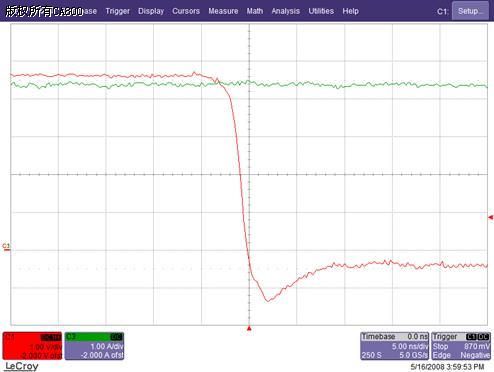Open the Measure menu

[223, 11]
